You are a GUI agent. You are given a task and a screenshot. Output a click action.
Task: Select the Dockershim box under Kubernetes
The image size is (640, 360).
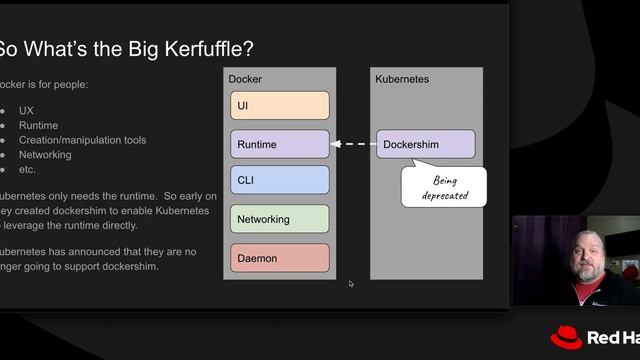pyautogui.click(x=426, y=144)
